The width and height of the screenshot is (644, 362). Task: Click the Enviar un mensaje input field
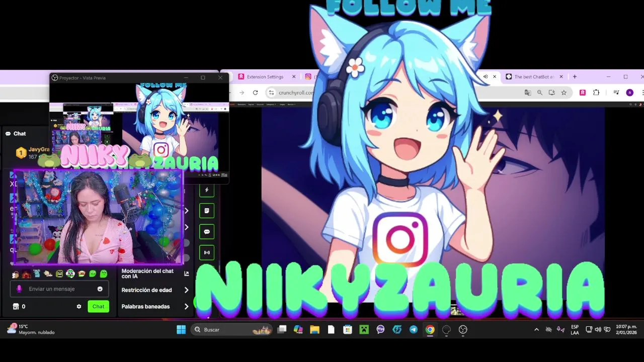[x=59, y=289]
